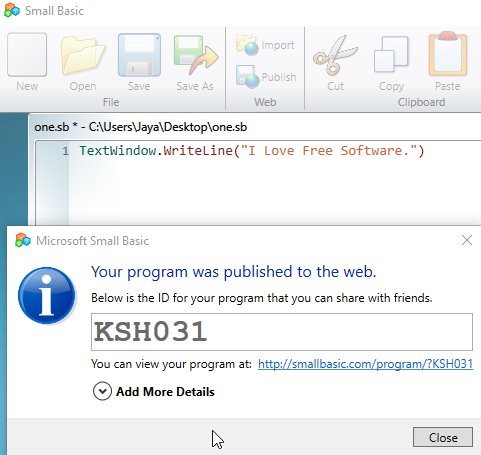
Task: Click the 'You can view your program at' label
Action: pyautogui.click(x=171, y=364)
